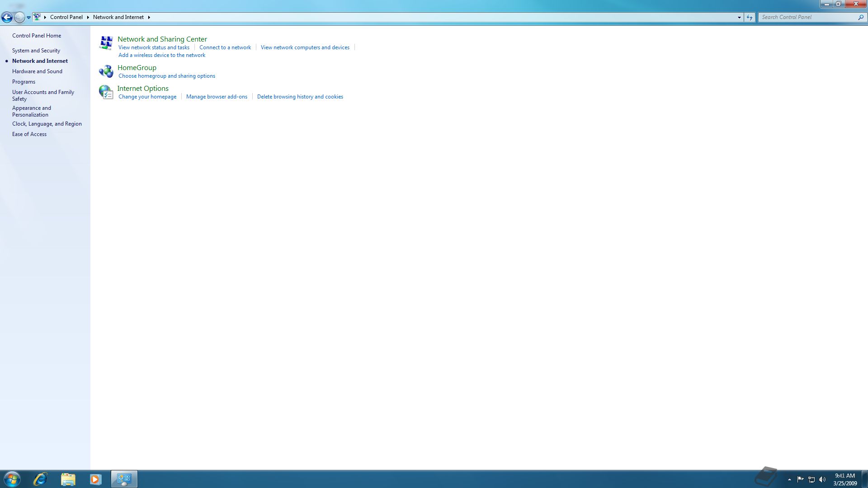Click Connect to a network link

pos(225,47)
